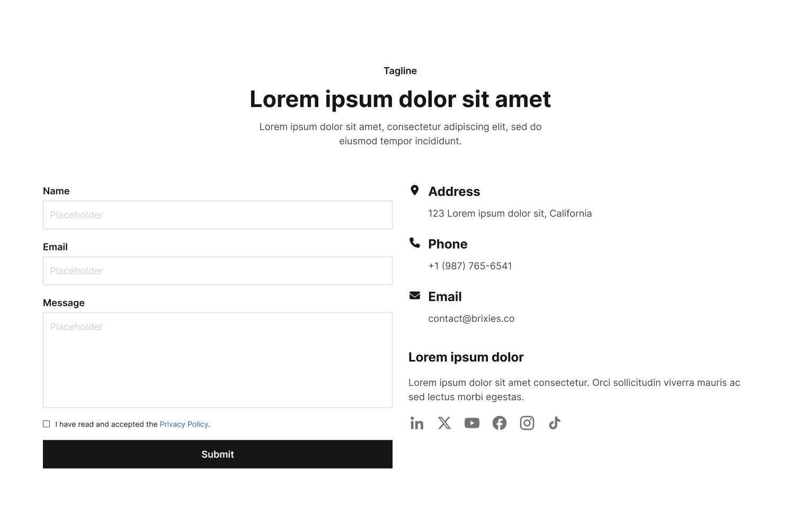
Task: Open the Privacy Policy link
Action: tap(184, 424)
